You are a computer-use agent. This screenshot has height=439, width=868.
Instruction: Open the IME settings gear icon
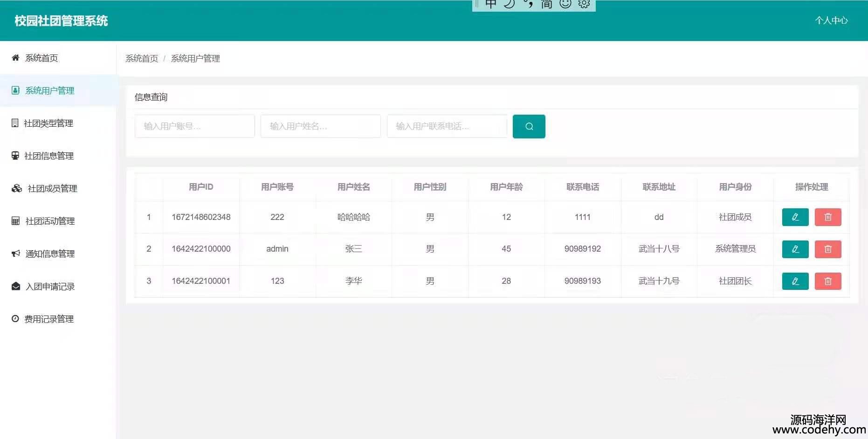584,4
